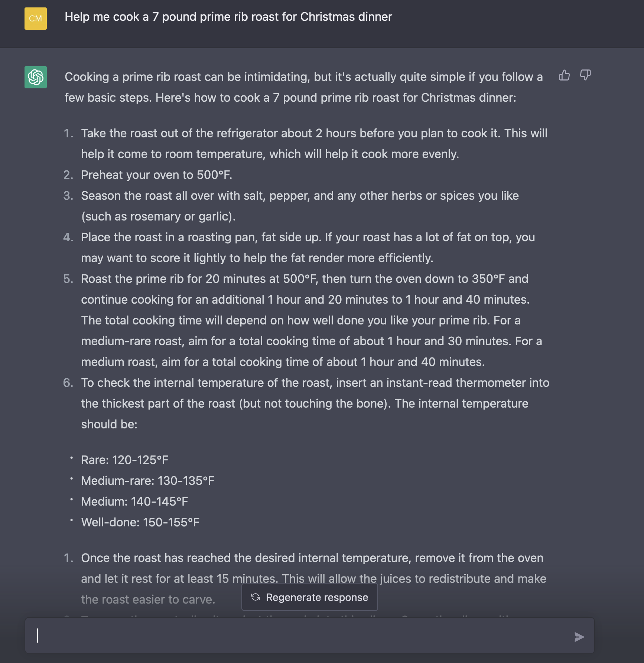Screen dimensions: 644x663
Task: Click the intro paragraph starting 'Cooking a prime rib'
Action: pos(303,87)
